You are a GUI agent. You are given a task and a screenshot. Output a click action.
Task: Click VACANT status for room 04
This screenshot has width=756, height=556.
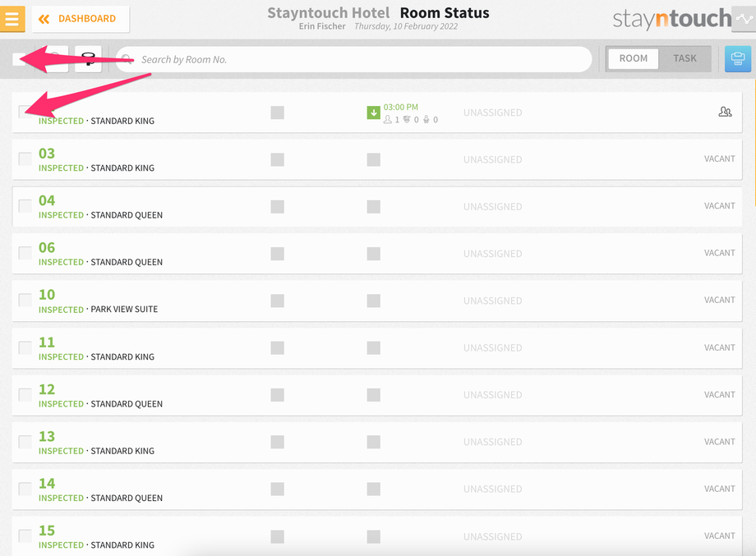(x=719, y=206)
